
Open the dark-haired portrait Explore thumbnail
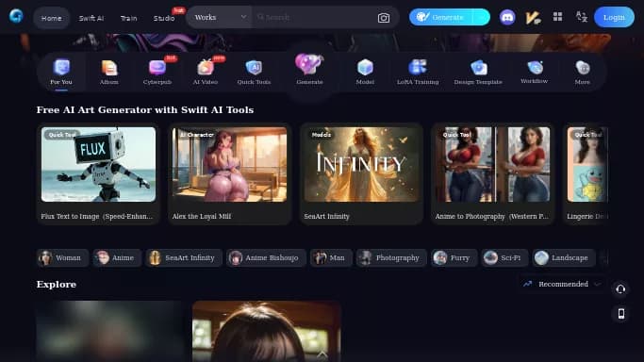point(267,331)
